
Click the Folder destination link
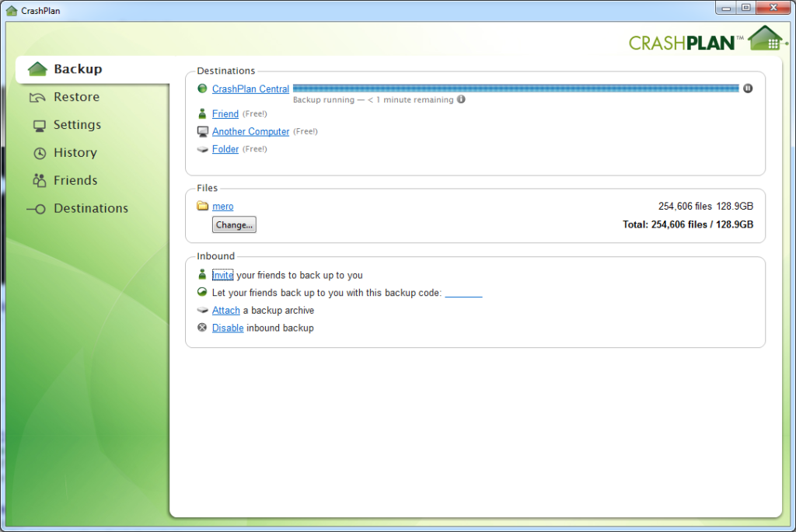click(x=225, y=149)
